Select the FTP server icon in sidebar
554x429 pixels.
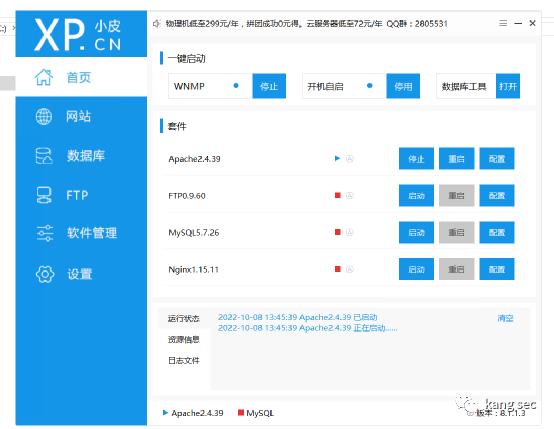tap(44, 195)
